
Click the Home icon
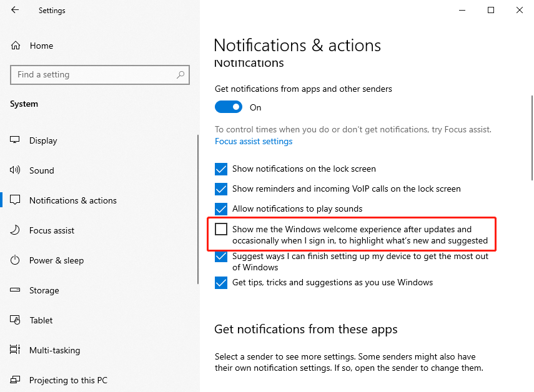point(14,45)
